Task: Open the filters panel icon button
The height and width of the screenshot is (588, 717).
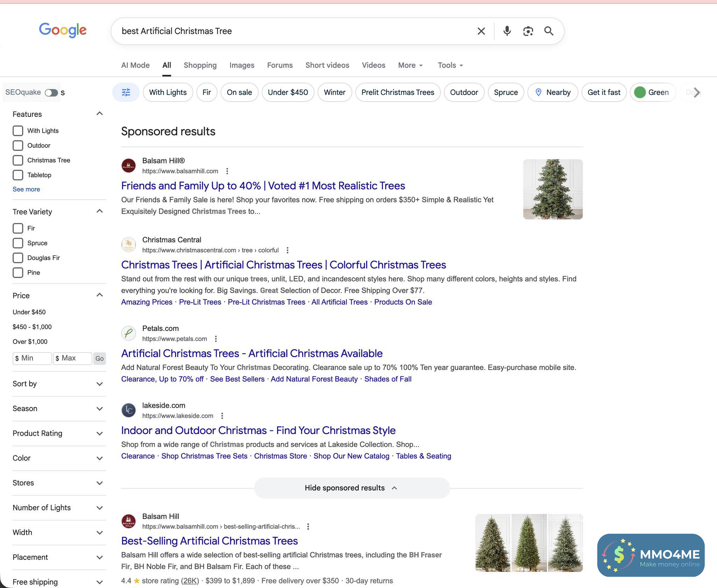Action: click(x=126, y=92)
